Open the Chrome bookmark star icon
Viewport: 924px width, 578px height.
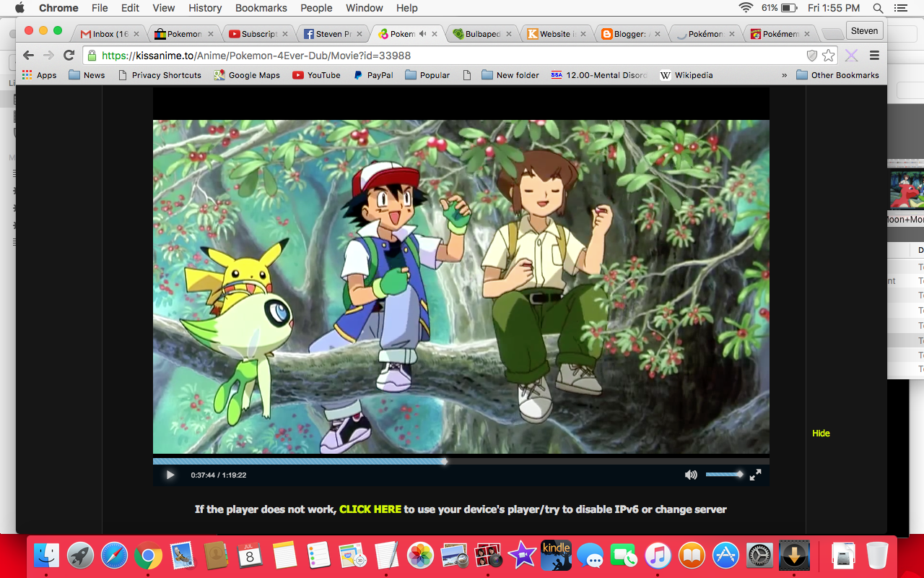828,55
